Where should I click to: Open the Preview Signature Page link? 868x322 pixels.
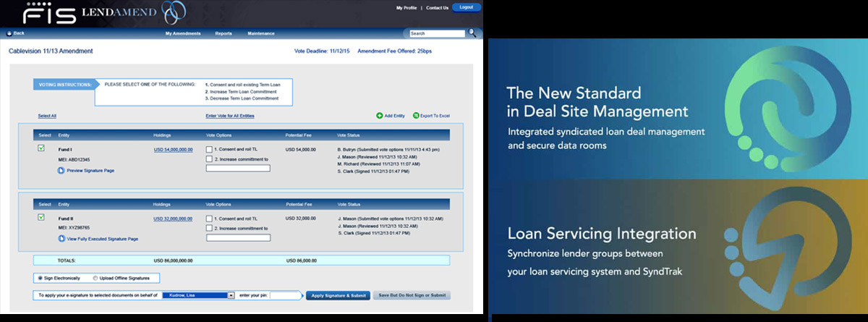tap(90, 171)
